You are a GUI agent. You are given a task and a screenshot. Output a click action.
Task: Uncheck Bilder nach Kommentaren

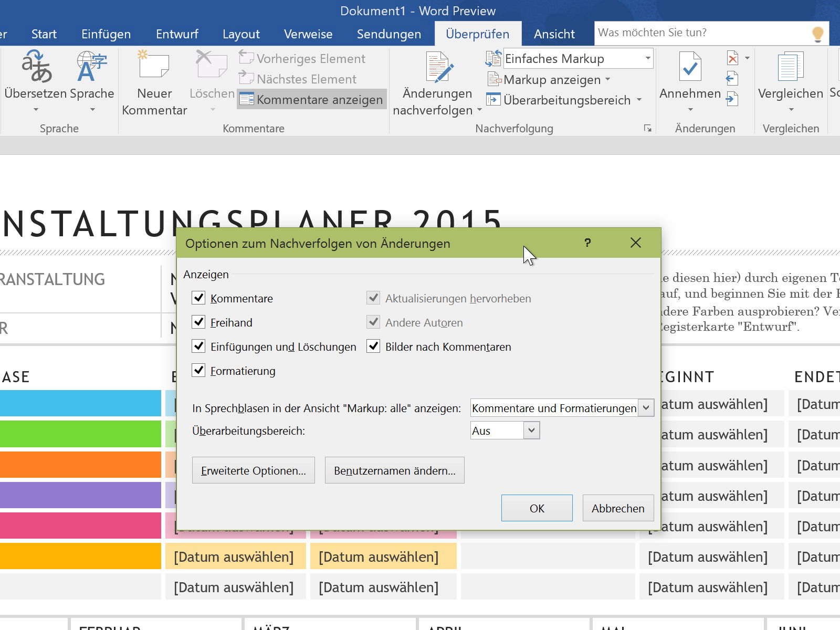373,346
